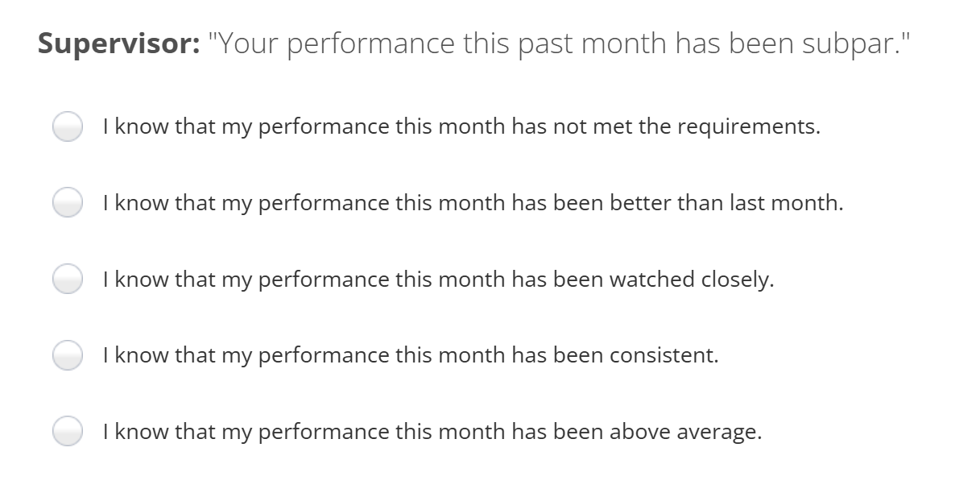Click the answer text mentioning 'better than last month'
This screenshot has width=980, height=493.
click(471, 203)
